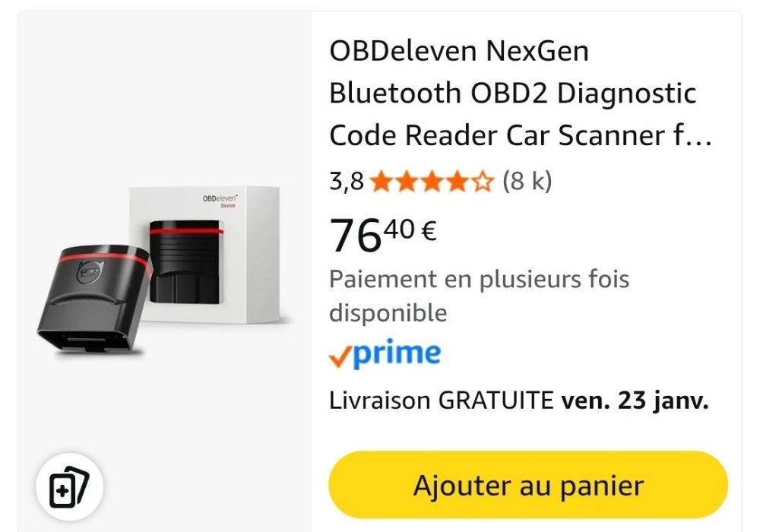This screenshot has height=532, width=760.
Task: Click the empty fifth rating star
Action: [483, 182]
